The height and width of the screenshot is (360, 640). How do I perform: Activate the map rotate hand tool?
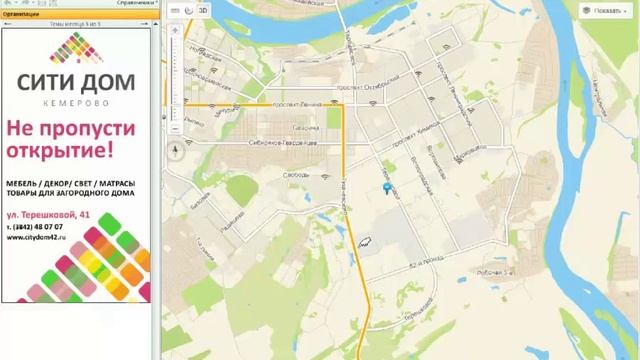click(x=189, y=11)
